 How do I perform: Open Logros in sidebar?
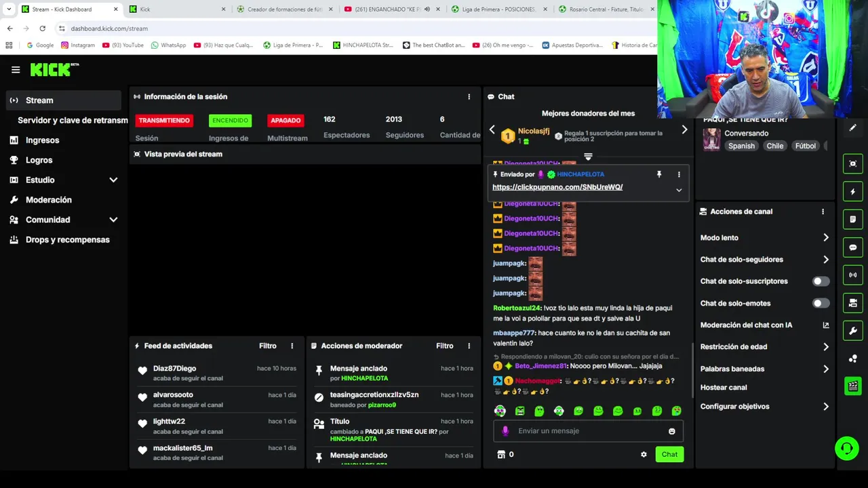click(39, 160)
